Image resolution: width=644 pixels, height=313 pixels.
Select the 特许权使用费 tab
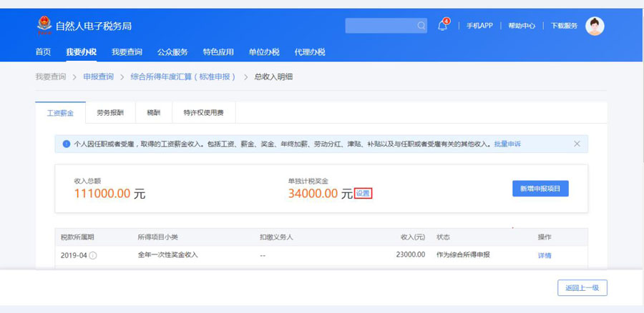pos(203,113)
